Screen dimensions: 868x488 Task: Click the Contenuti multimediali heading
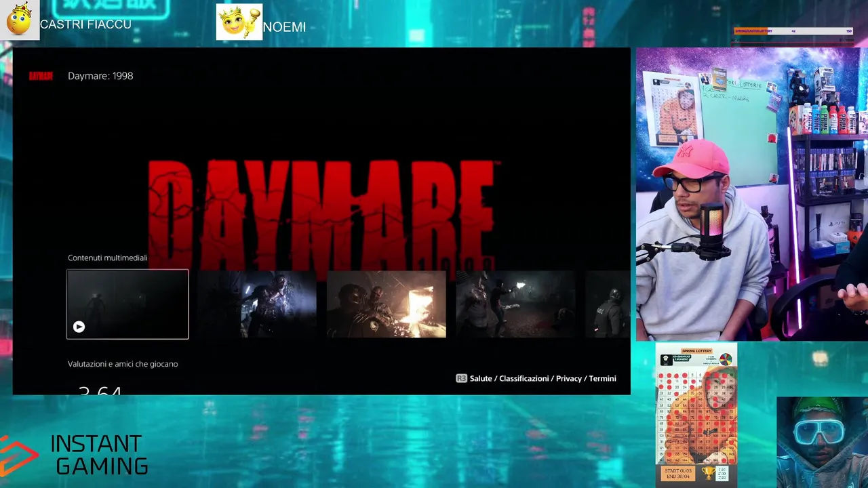tap(107, 258)
